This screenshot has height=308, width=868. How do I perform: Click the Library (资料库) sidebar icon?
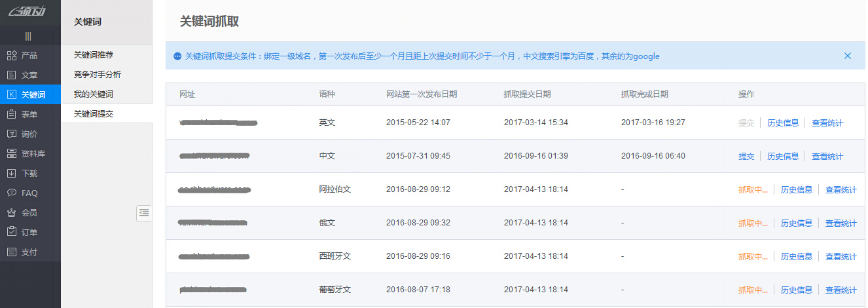(x=12, y=154)
